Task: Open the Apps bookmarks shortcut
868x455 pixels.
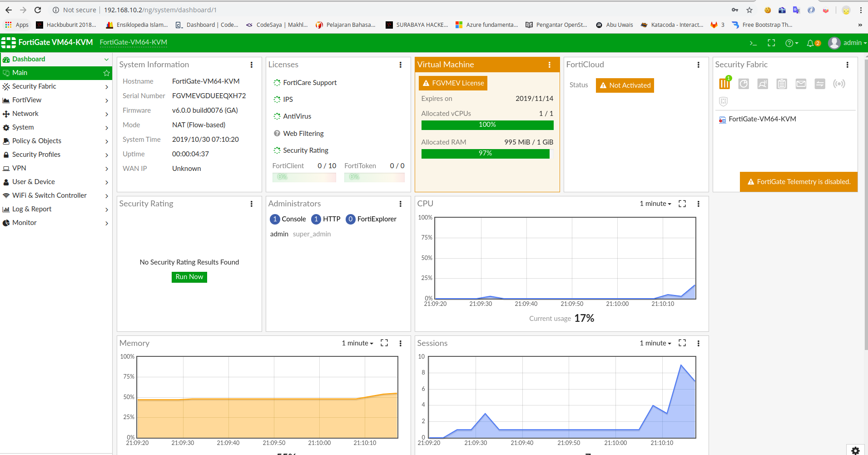Action: point(17,25)
